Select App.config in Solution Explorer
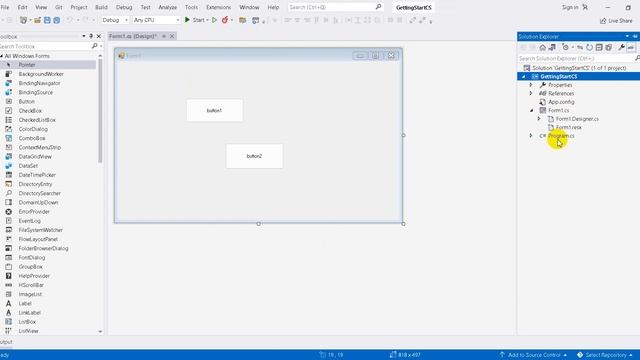Image resolution: width=640 pixels, height=360 pixels. (x=561, y=102)
